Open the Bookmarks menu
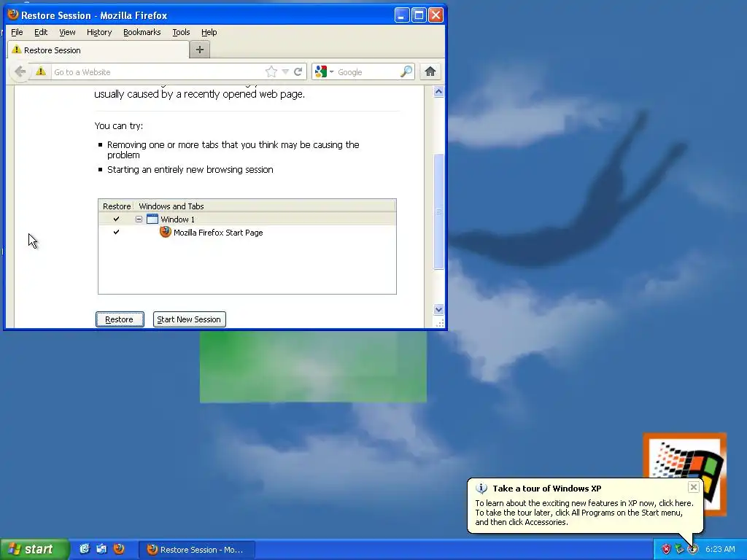Viewport: 747px width, 560px height. [x=142, y=32]
